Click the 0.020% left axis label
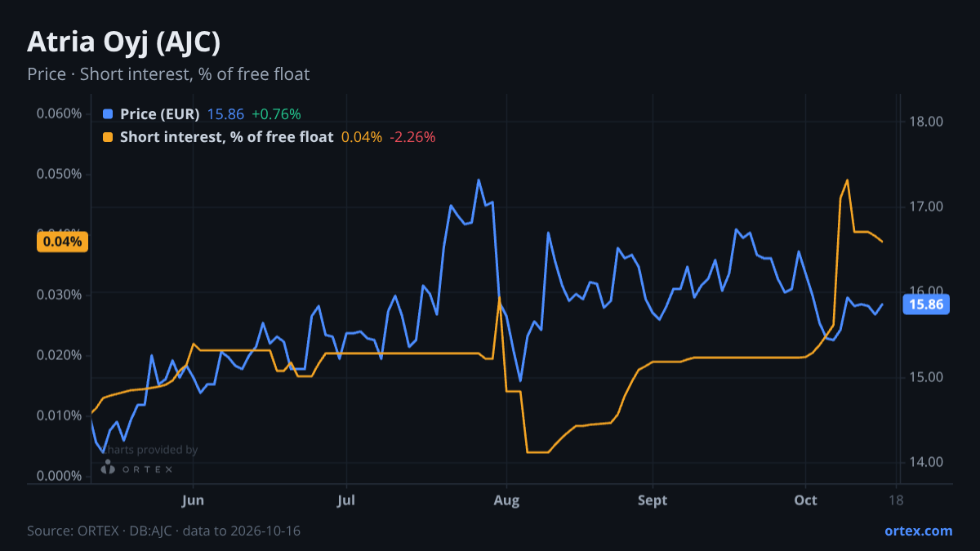The width and height of the screenshot is (980, 551). pyautogui.click(x=59, y=355)
